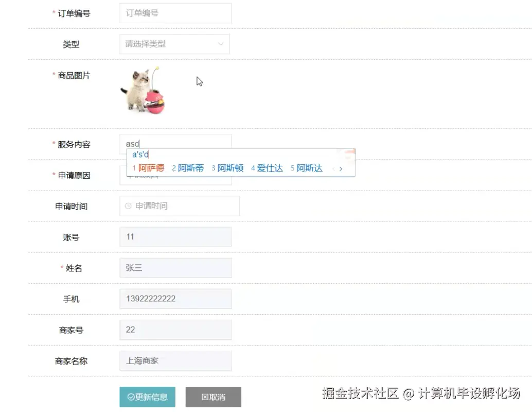Click the 申请时间 input field
532x412 pixels.
tap(179, 206)
